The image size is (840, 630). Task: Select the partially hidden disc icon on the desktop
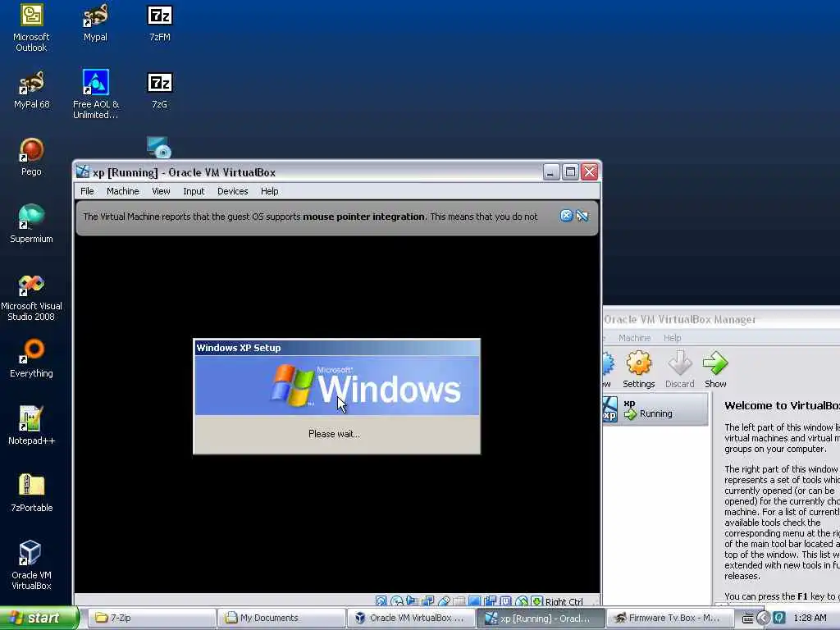tap(159, 148)
